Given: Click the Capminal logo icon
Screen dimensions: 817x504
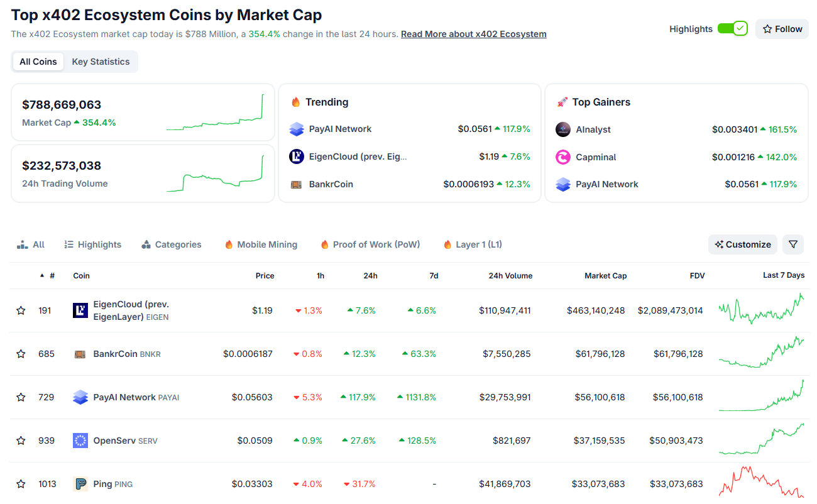Looking at the screenshot, I should click(562, 156).
